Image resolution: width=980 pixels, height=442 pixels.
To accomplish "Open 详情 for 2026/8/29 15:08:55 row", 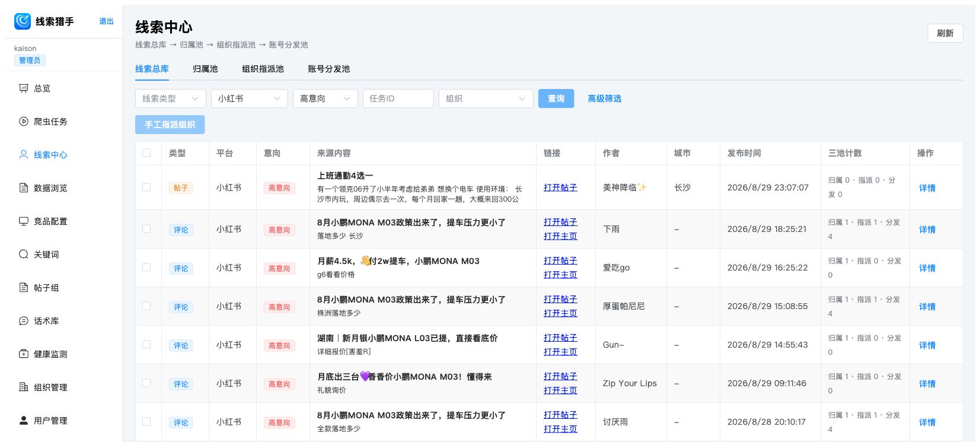I will [x=927, y=307].
